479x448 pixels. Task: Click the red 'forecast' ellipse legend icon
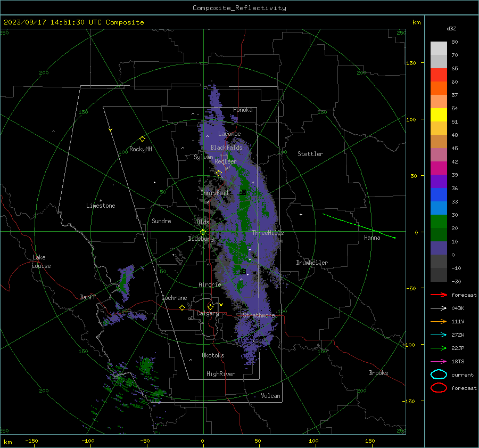tap(439, 388)
